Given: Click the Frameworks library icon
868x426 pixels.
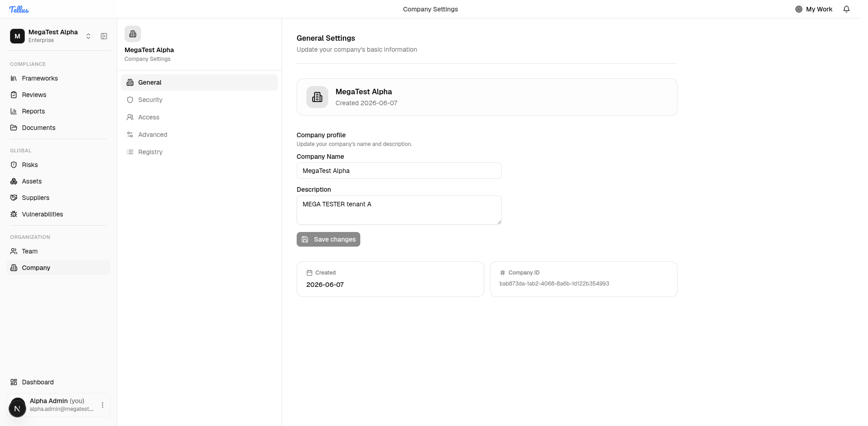Looking at the screenshot, I should [14, 78].
